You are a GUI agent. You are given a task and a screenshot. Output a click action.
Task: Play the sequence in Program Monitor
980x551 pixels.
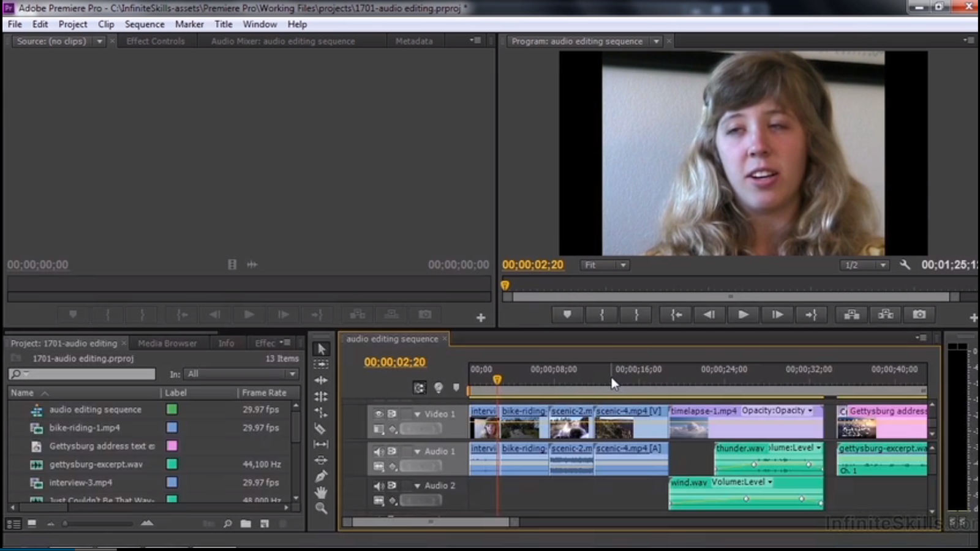point(743,315)
